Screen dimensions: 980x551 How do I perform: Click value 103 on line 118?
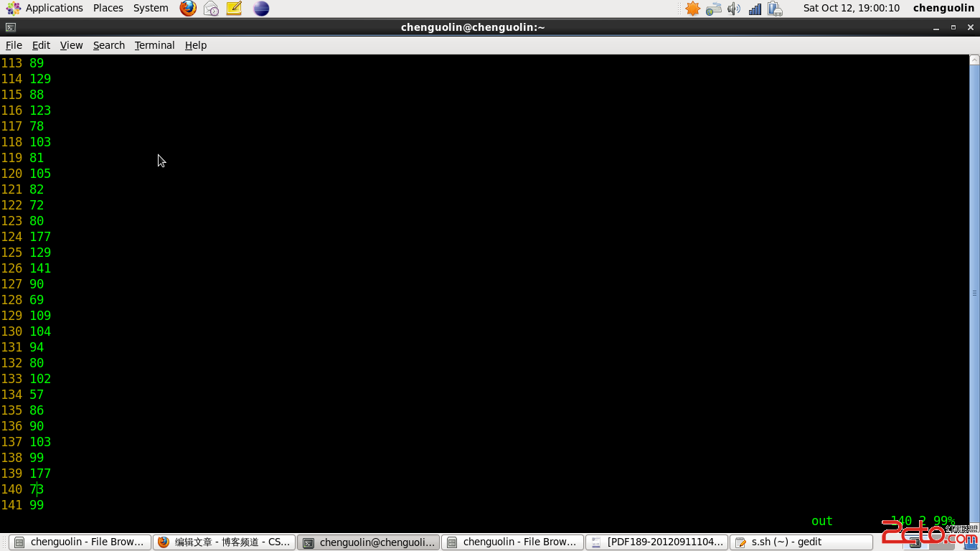[40, 142]
